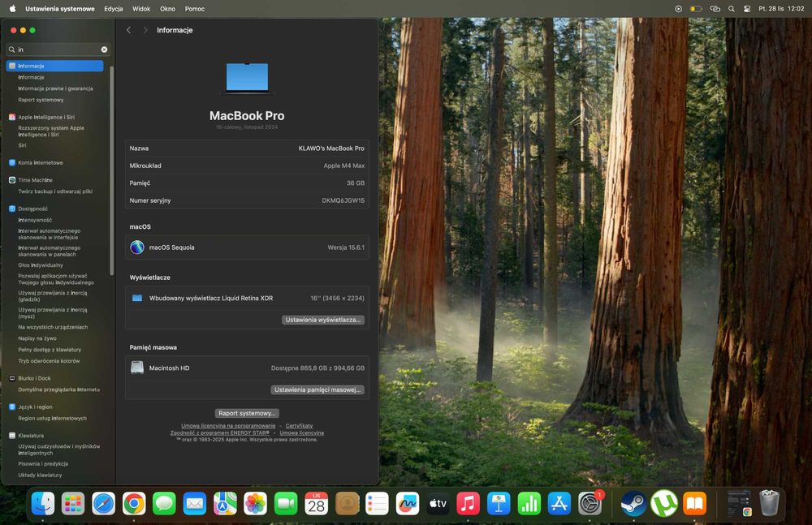Open the Trash in the Dock
The height and width of the screenshot is (525, 812).
[x=769, y=503]
